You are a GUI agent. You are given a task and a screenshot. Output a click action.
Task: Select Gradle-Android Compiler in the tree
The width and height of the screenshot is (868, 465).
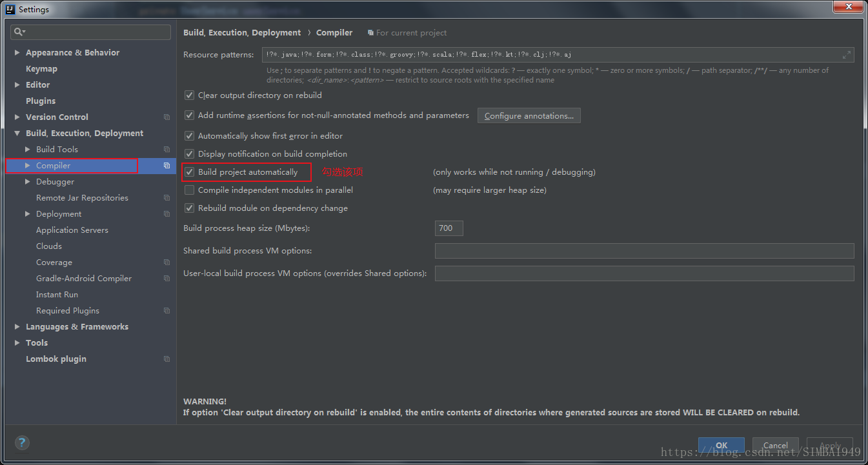[84, 279]
